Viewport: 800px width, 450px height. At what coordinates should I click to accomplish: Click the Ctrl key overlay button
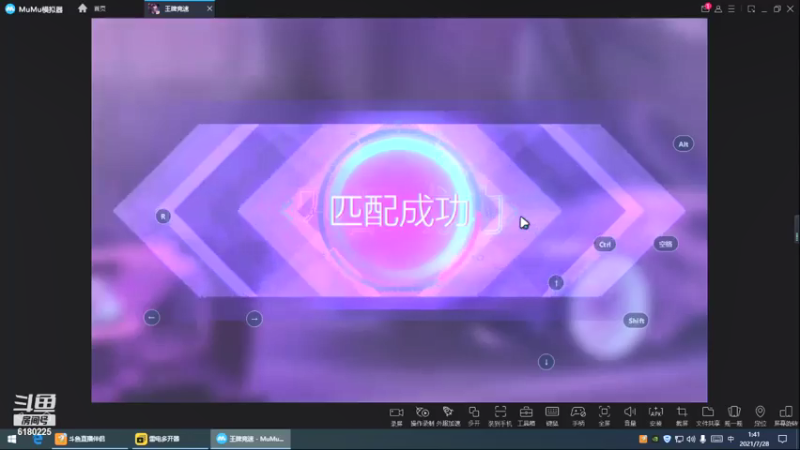pyautogui.click(x=605, y=244)
